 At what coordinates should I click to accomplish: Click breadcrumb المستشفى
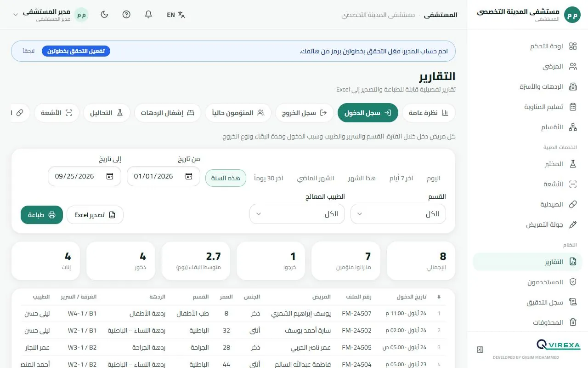pos(440,15)
